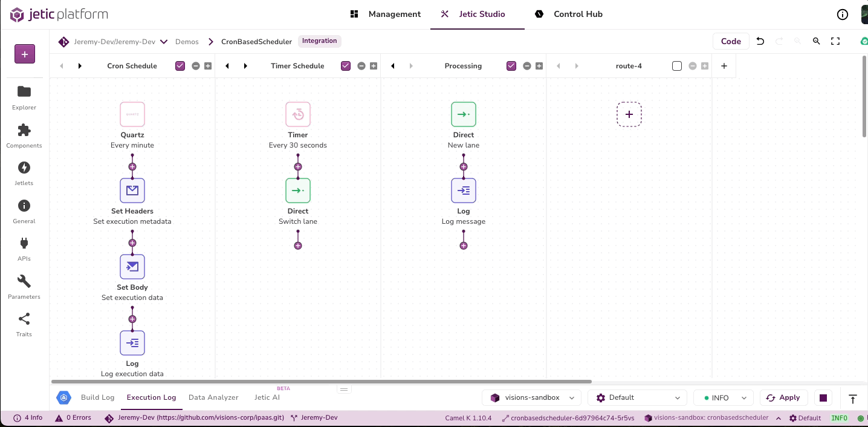Switch to the Management tab
The height and width of the screenshot is (427, 868).
[385, 15]
